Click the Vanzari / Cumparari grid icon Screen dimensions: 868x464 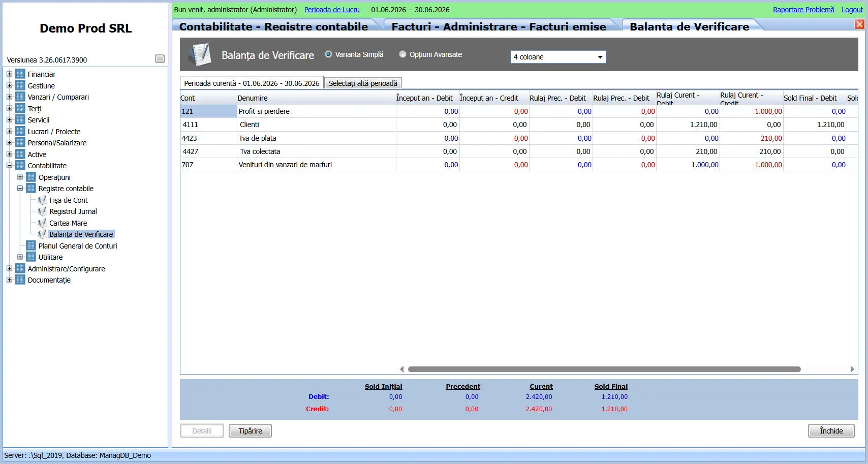[x=20, y=97]
